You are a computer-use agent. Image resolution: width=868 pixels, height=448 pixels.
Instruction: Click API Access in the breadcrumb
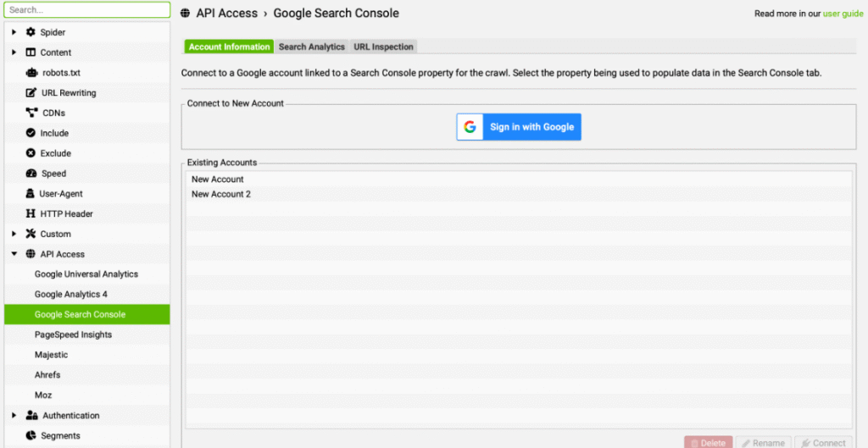pyautogui.click(x=227, y=14)
